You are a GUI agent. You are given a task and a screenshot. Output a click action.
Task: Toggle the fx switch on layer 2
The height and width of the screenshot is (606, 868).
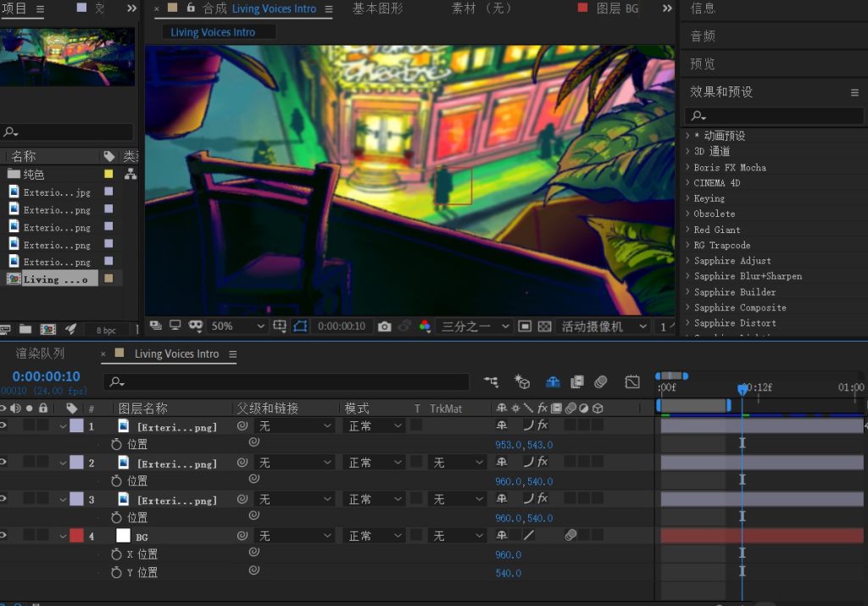coord(542,462)
